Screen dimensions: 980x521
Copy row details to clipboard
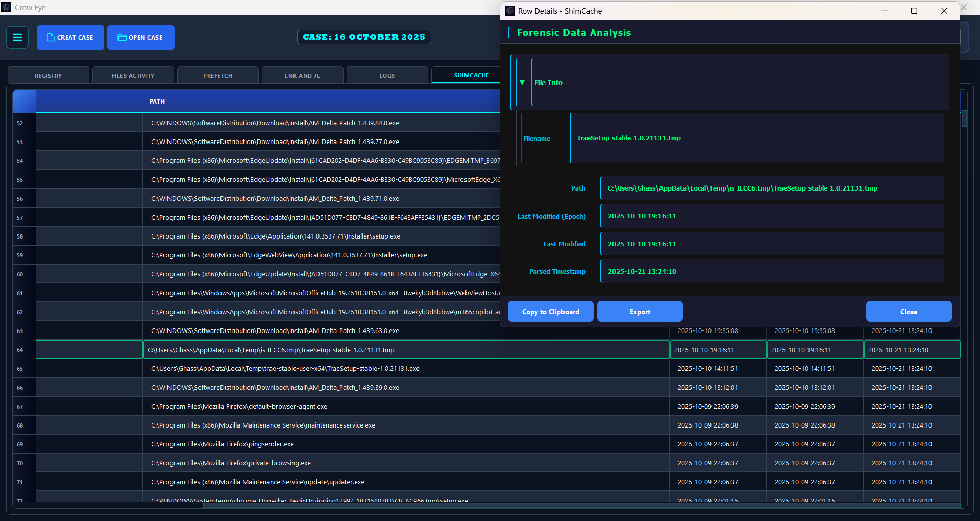pyautogui.click(x=551, y=312)
